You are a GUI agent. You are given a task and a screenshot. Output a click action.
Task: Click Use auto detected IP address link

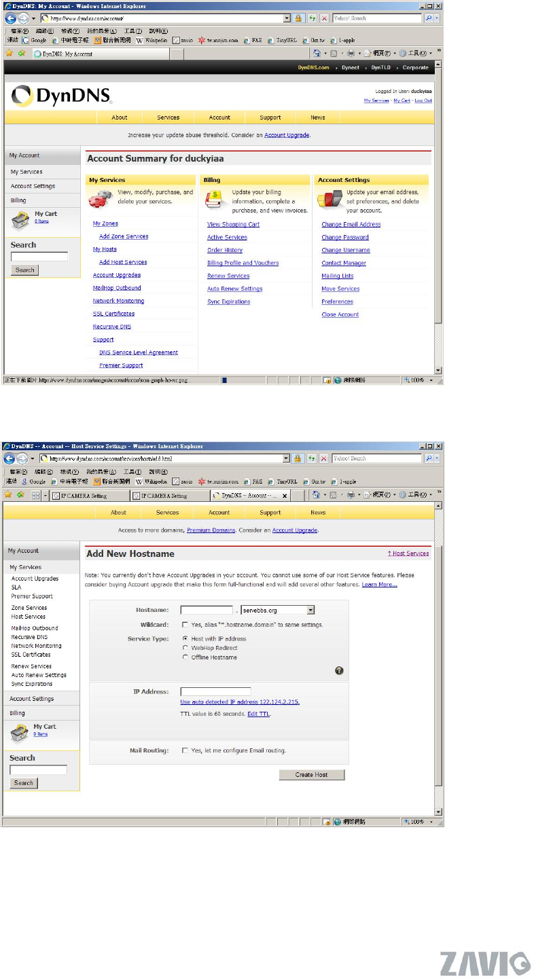[x=240, y=702]
